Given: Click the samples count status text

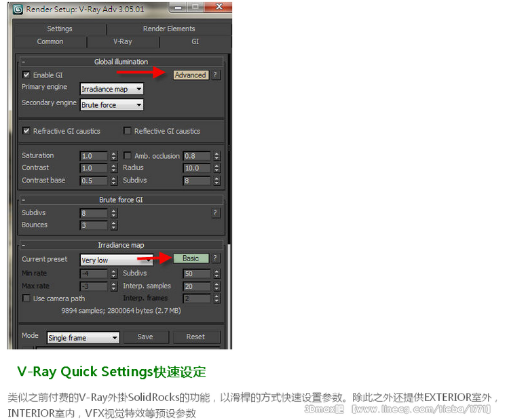Looking at the screenshot, I should coord(121,311).
